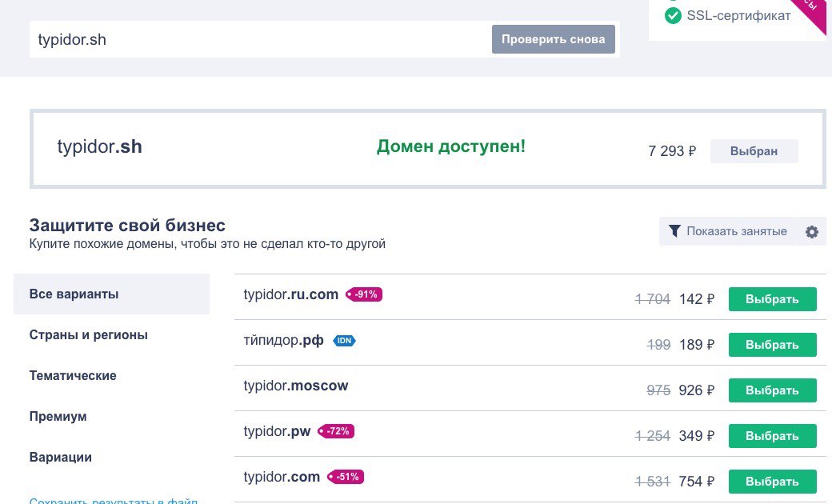Switch to Страны и регионы category
This screenshot has height=504, width=832.
point(89,335)
